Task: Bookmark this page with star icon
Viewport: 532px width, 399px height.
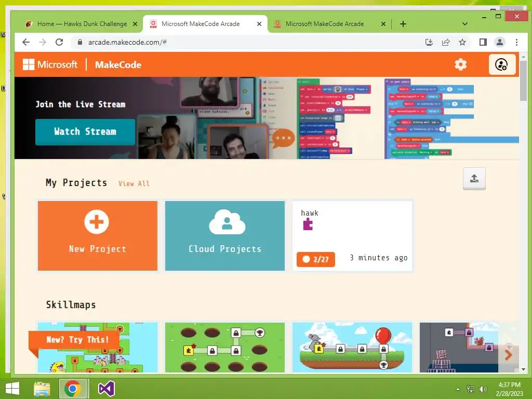Action: (462, 42)
